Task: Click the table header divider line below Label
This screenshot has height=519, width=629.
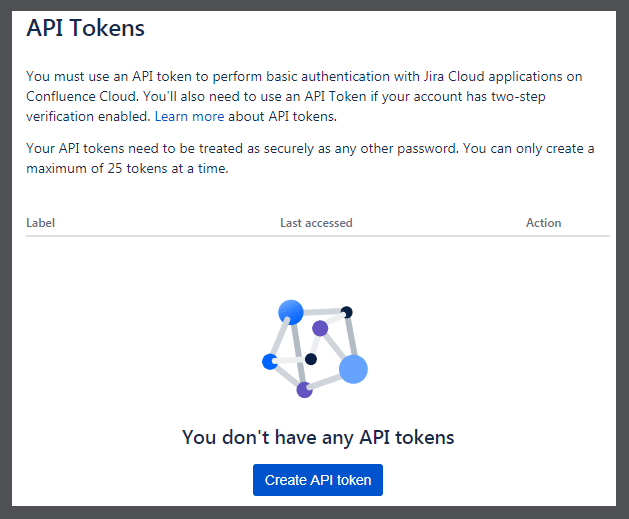Action: coord(318,236)
